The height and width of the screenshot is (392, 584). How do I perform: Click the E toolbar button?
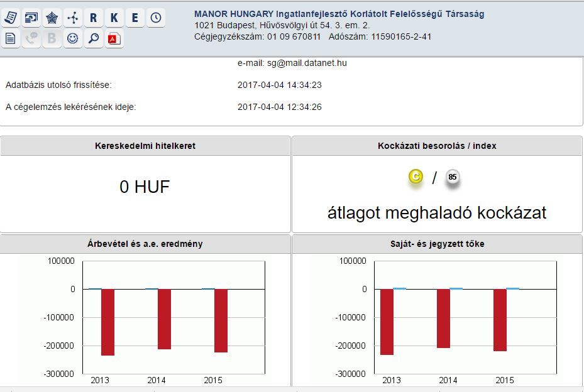[135, 18]
